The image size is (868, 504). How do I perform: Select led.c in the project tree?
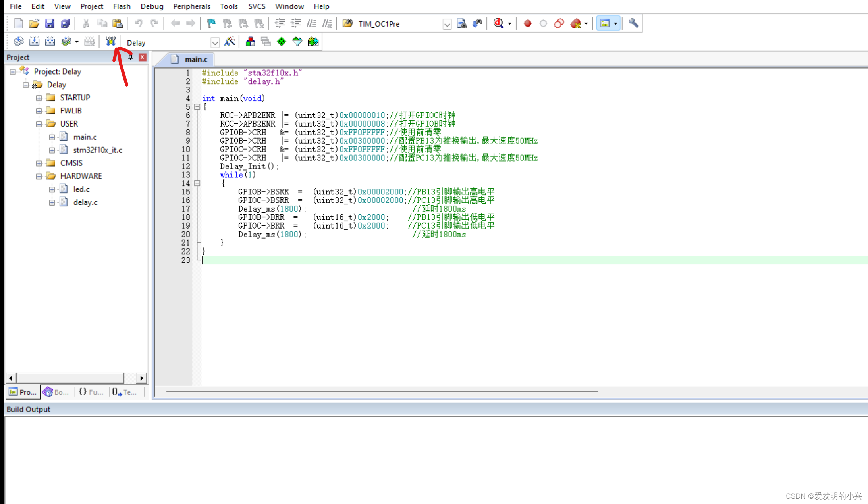click(81, 189)
